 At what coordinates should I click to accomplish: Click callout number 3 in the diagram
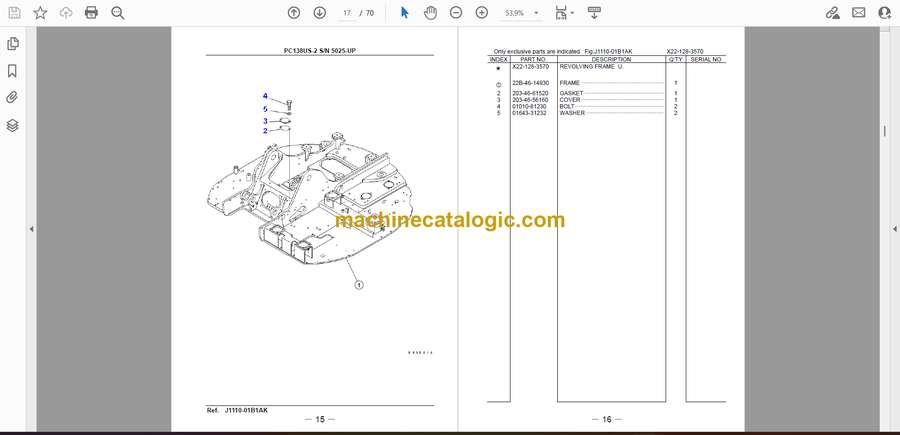(x=265, y=121)
